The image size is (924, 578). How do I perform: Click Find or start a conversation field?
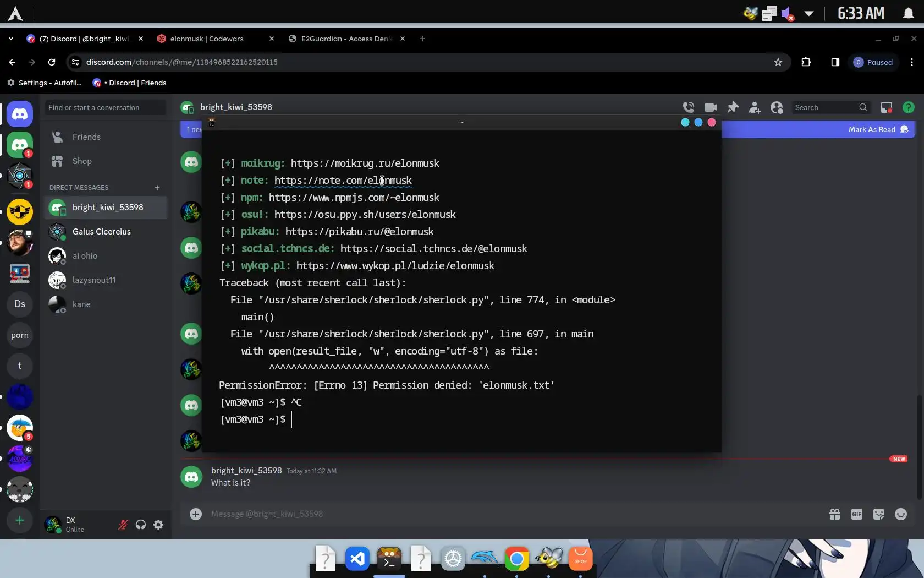(106, 107)
